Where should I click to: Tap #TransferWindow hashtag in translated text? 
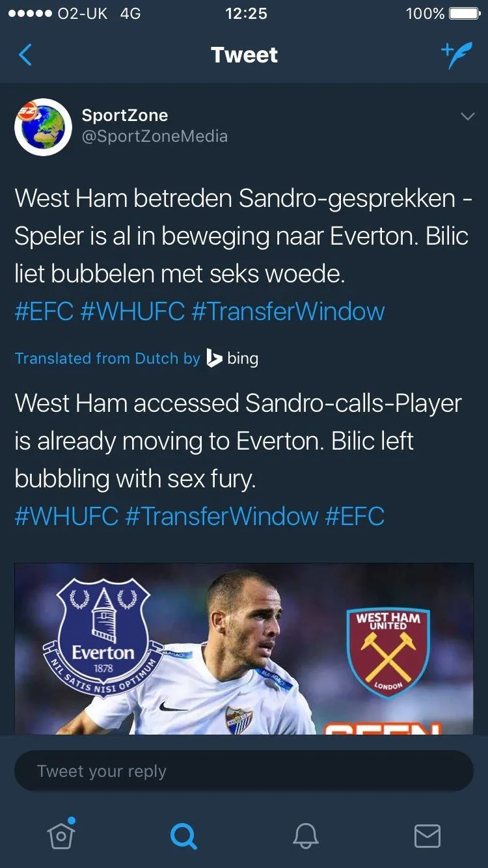[221, 517]
